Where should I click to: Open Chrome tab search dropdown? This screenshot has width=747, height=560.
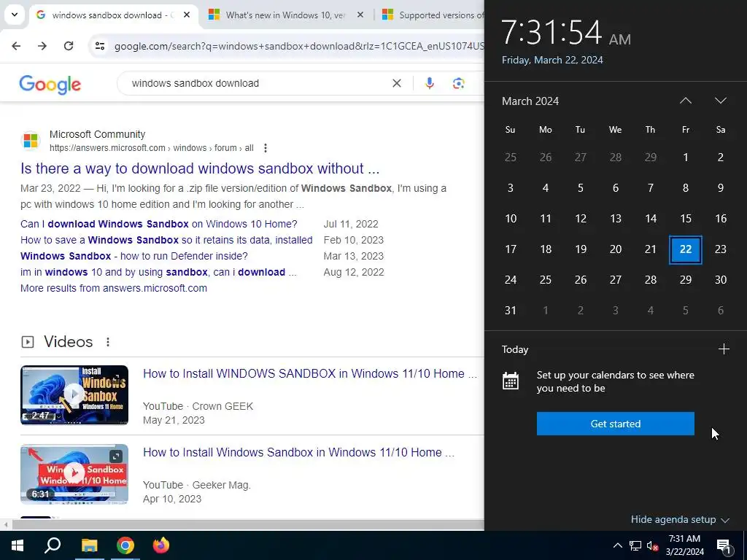click(15, 15)
